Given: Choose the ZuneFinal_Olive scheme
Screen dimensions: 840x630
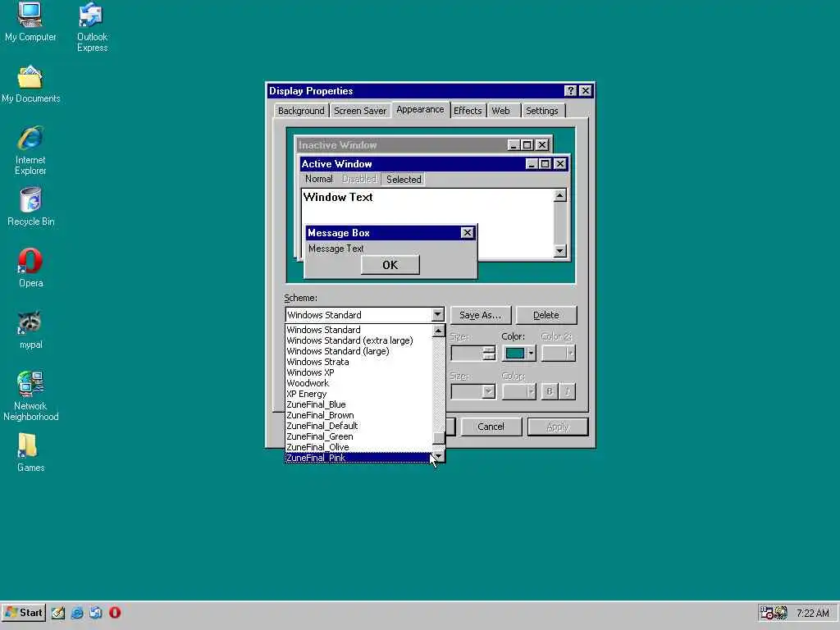Looking at the screenshot, I should point(359,448).
